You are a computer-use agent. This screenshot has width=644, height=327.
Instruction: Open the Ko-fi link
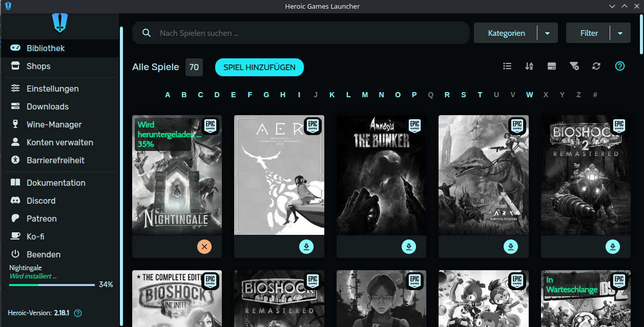[x=59, y=236]
